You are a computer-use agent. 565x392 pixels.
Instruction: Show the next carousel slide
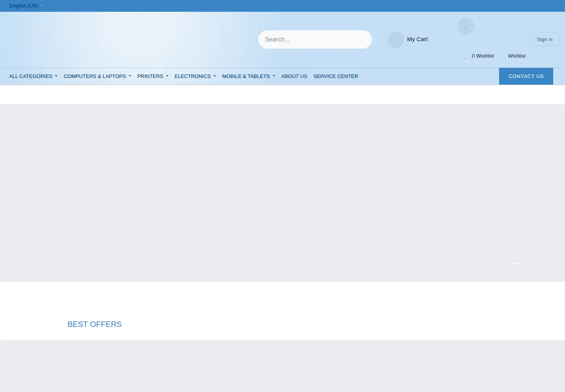coord(60,263)
